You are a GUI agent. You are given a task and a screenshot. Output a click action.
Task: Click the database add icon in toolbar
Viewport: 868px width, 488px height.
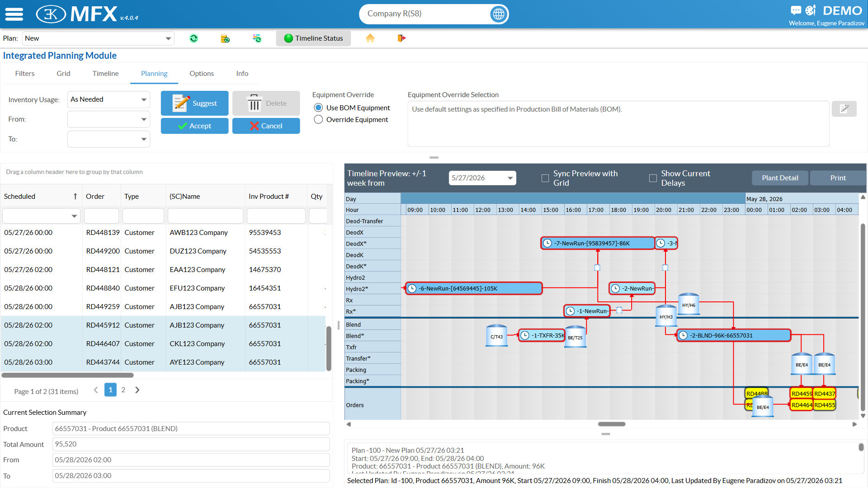point(225,38)
